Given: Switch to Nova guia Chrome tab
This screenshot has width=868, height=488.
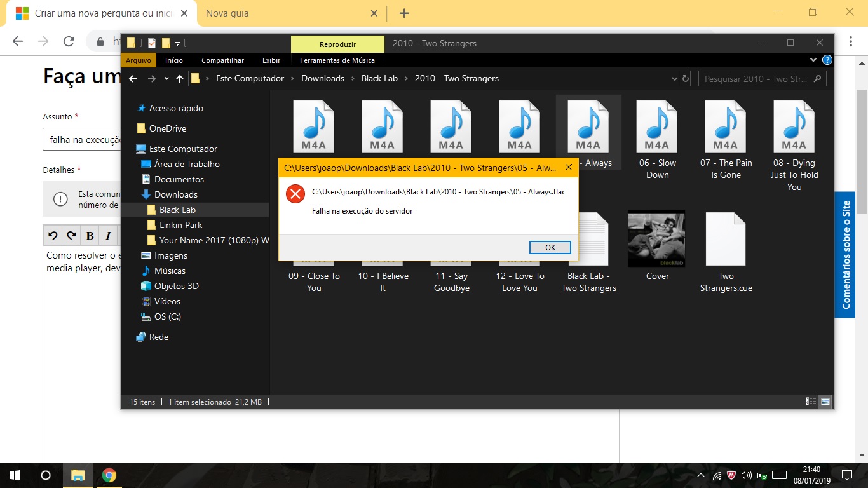Looking at the screenshot, I should (227, 13).
